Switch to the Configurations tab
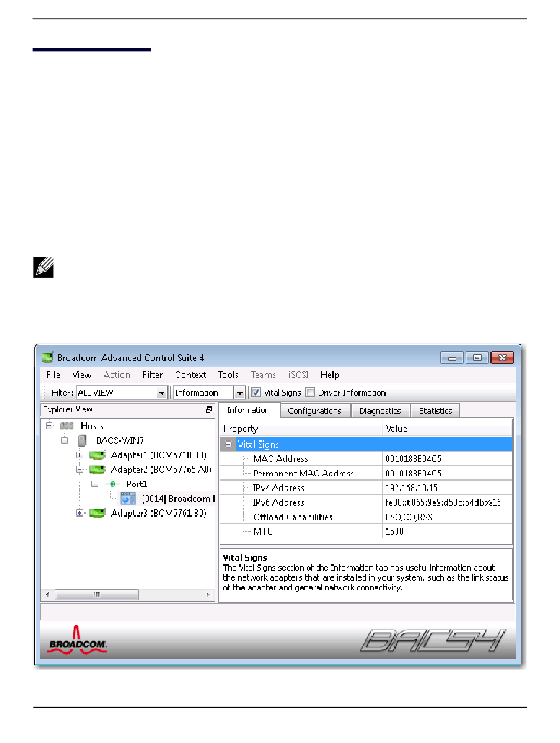This screenshot has width=560, height=743. point(315,411)
